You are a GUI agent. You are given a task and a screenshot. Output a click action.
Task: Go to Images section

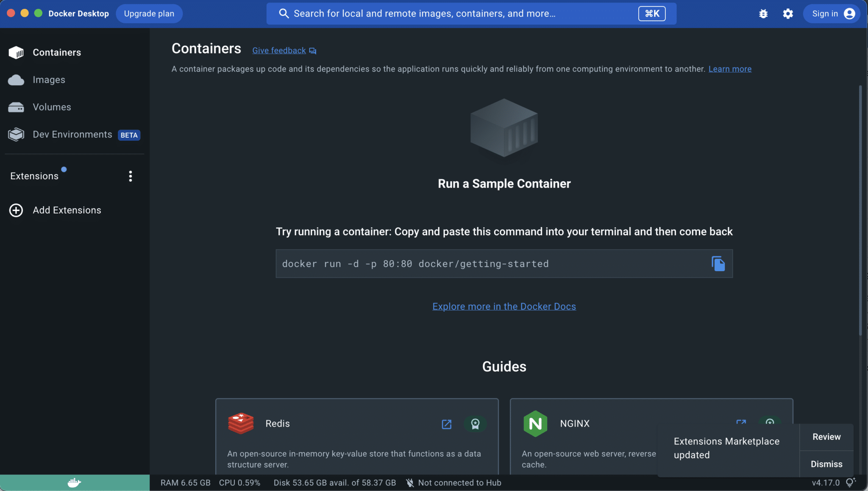point(49,80)
